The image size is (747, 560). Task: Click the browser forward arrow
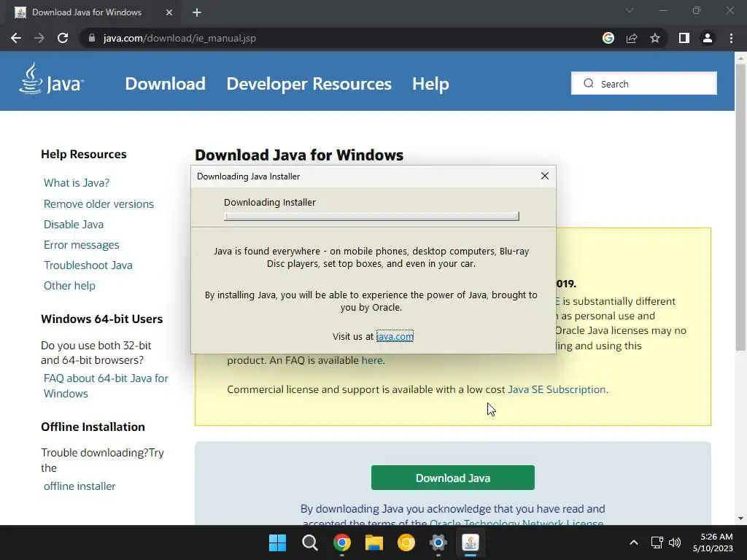(x=39, y=38)
